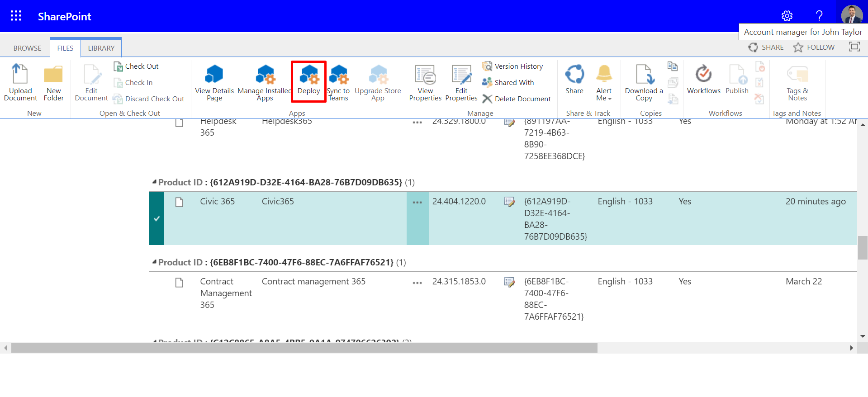This screenshot has width=868, height=397.
Task: Open Manage Installed Apps
Action: [x=265, y=83]
